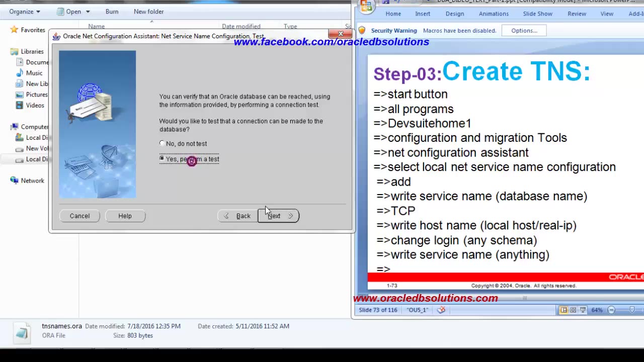Image resolution: width=644 pixels, height=362 pixels.
Task: Switch to Normal view in PowerPoint status bar
Action: pyautogui.click(x=563, y=310)
